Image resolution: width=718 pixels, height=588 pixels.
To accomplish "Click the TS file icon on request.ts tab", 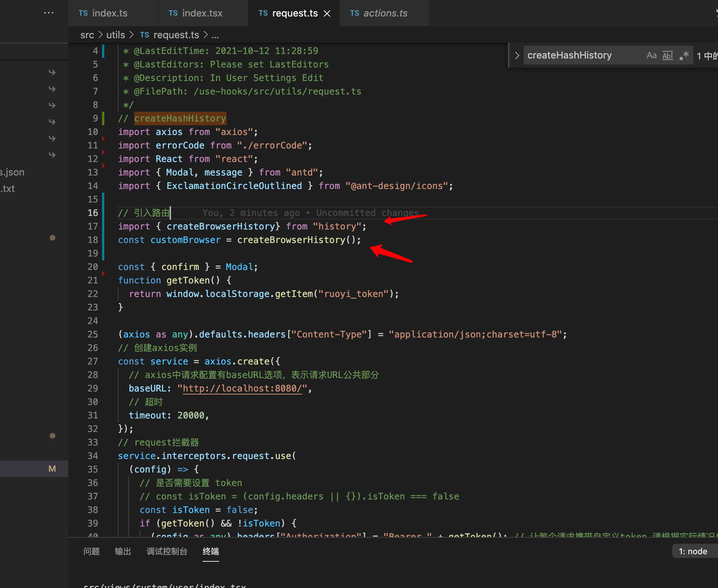I will [263, 13].
